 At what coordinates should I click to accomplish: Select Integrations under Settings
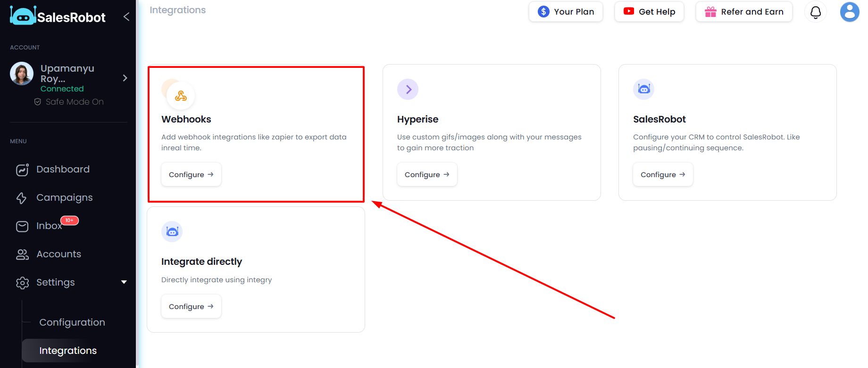(68, 351)
